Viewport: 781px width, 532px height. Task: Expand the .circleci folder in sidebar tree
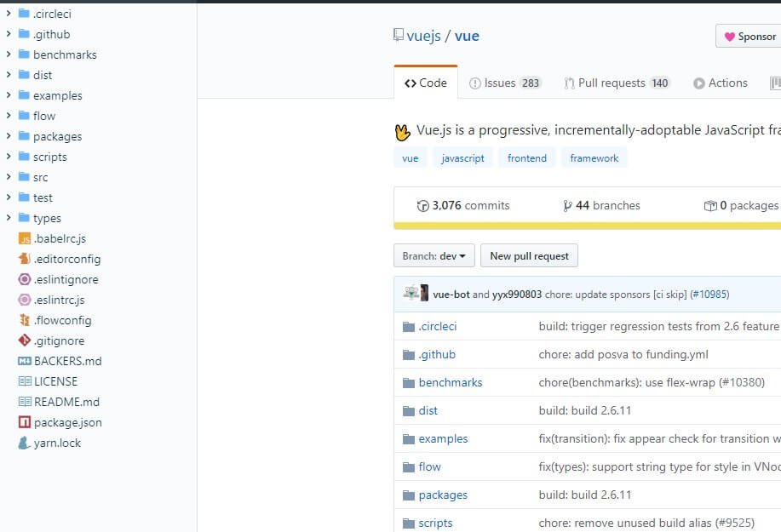(9, 14)
